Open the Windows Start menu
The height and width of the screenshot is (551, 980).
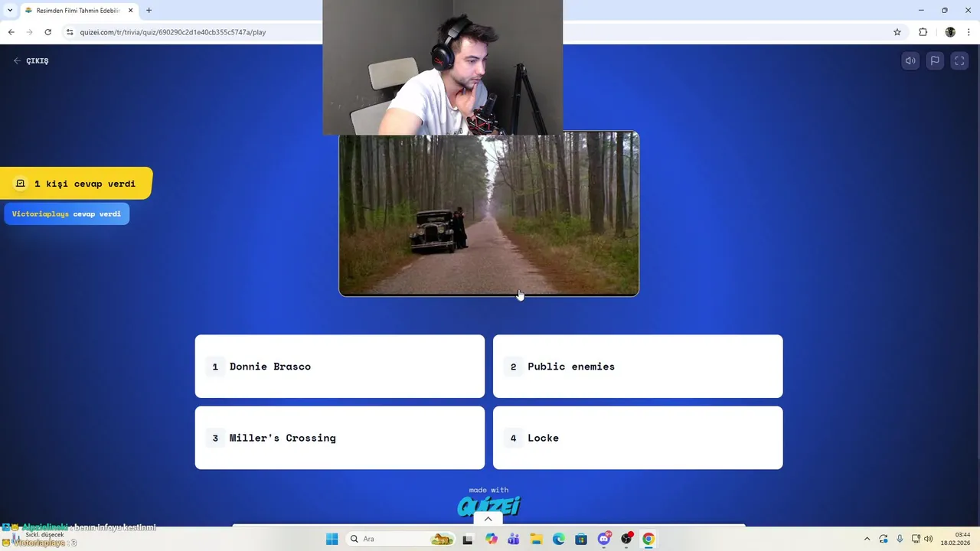[332, 539]
